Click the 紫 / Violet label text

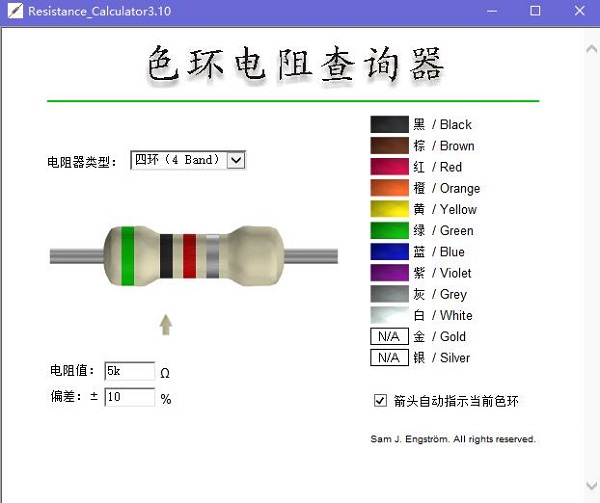(x=442, y=273)
